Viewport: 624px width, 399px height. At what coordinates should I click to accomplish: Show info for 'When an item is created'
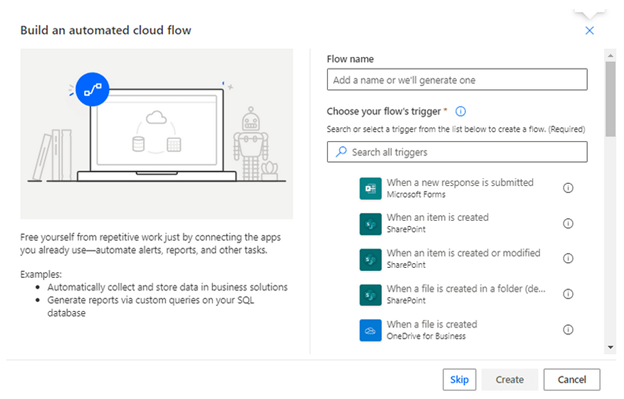[568, 223]
